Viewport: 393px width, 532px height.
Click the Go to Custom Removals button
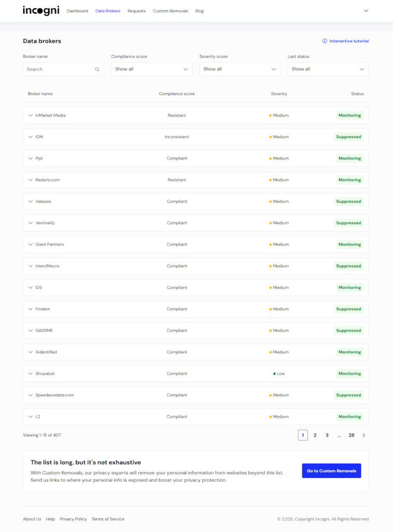tap(331, 471)
